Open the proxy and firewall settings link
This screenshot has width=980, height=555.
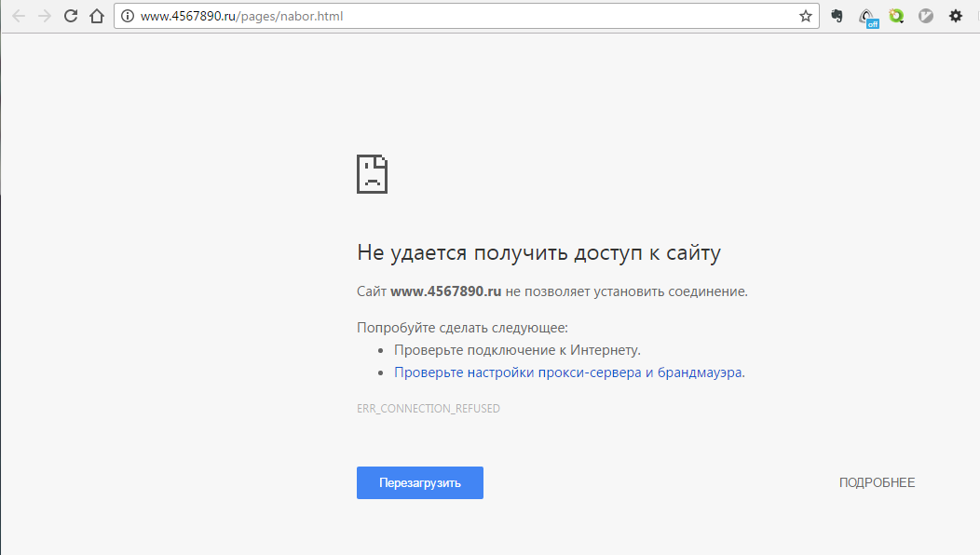(568, 372)
